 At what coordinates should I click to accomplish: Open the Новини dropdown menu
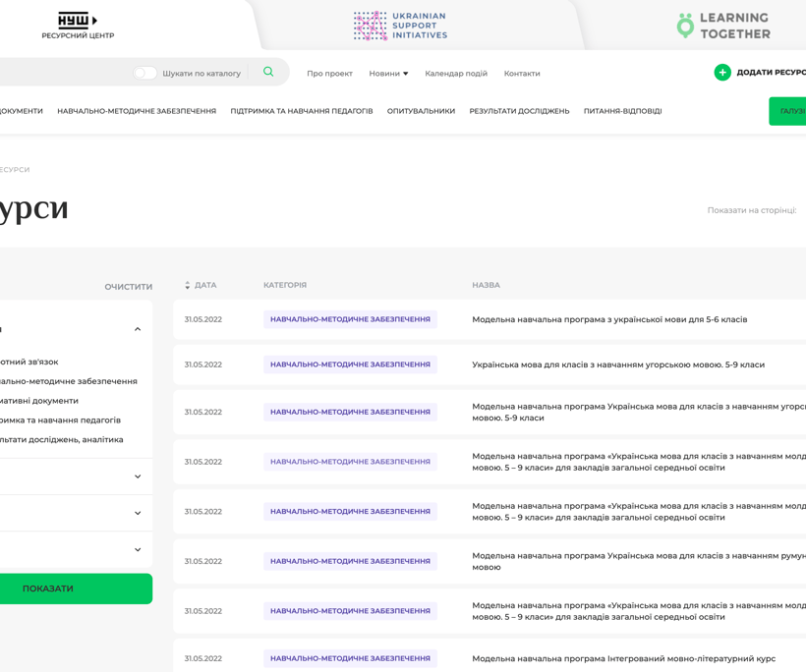[388, 74]
